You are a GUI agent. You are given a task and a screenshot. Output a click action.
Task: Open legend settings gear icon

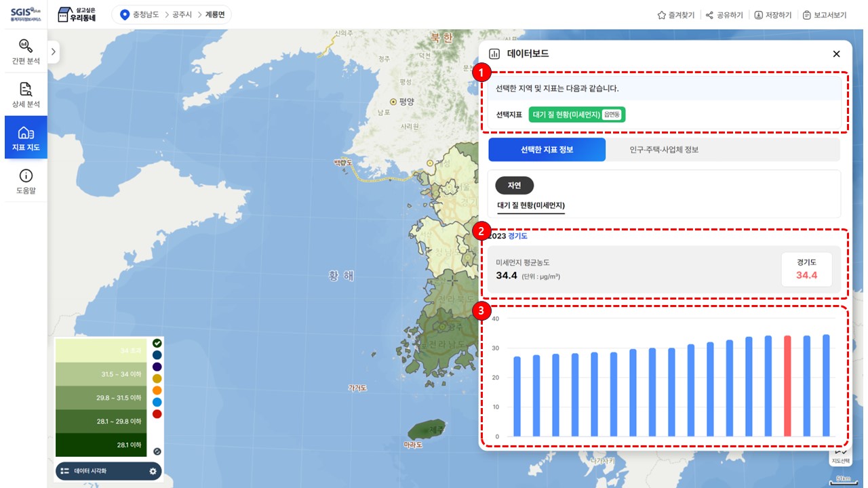(153, 471)
